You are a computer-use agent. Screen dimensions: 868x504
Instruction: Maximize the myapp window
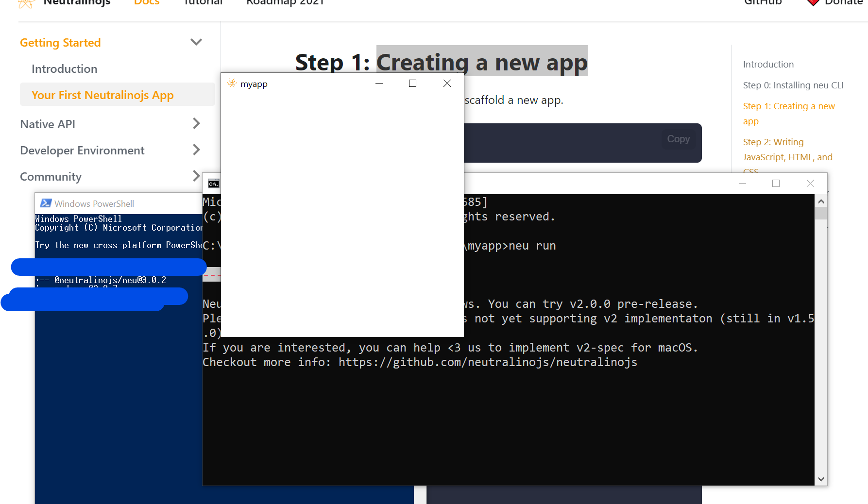tap(413, 84)
